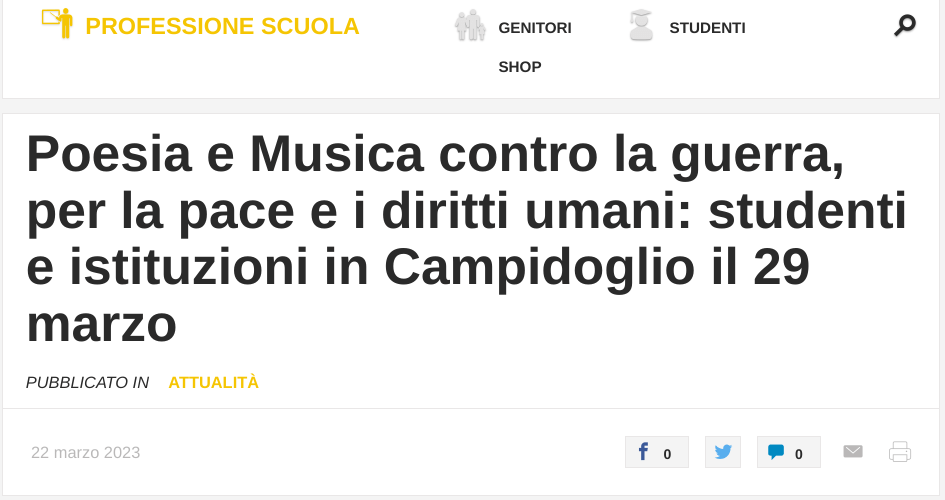Viewport: 945px width, 500px height.
Task: Click the publication date 22 marzo 2023
Action: (x=86, y=453)
